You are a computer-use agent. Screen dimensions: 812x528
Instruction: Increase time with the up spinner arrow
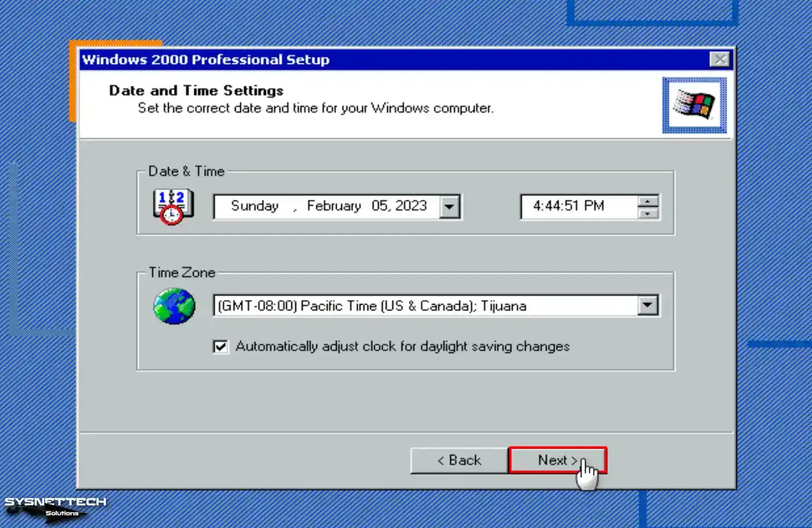(x=647, y=201)
